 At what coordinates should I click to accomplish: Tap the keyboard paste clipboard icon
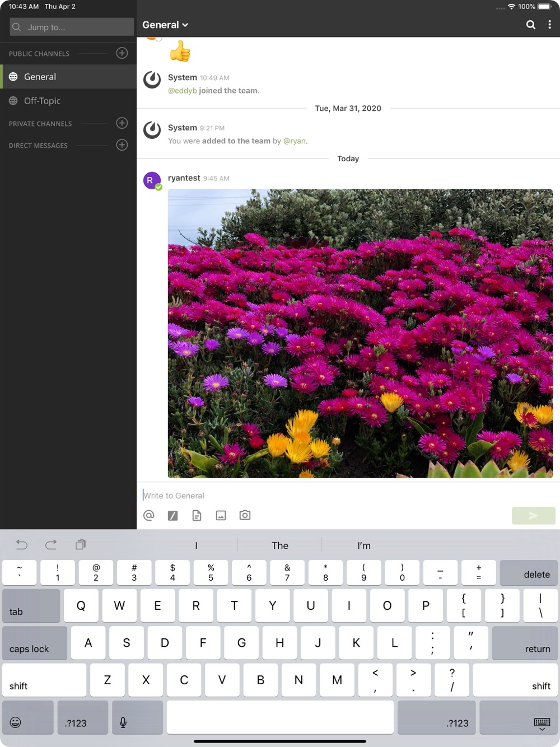[81, 544]
